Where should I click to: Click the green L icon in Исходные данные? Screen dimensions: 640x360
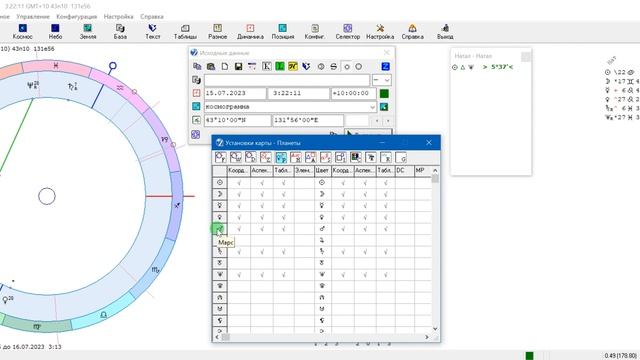[x=280, y=67]
